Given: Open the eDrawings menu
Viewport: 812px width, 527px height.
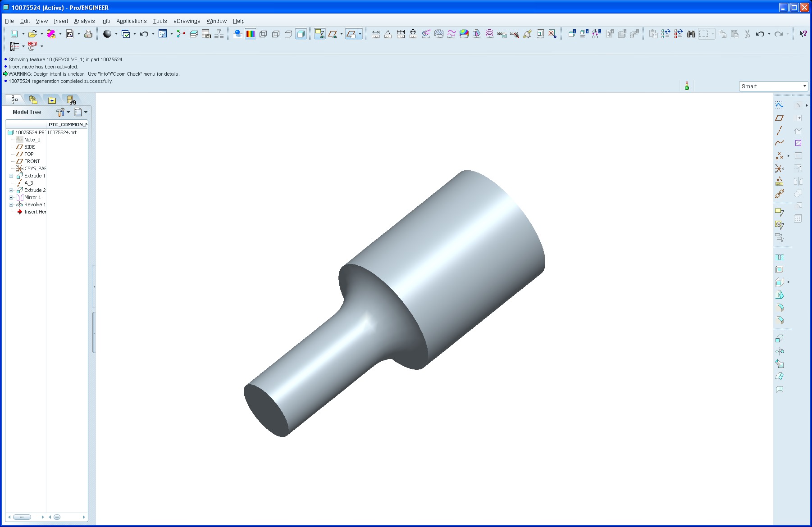Looking at the screenshot, I should [x=187, y=21].
